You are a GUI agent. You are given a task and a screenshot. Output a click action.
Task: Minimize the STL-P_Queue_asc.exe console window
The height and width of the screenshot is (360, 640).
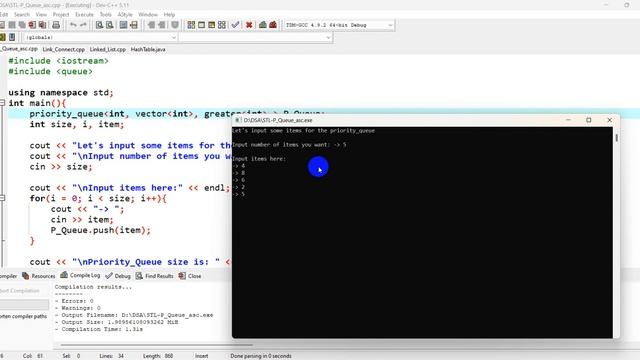pyautogui.click(x=568, y=120)
